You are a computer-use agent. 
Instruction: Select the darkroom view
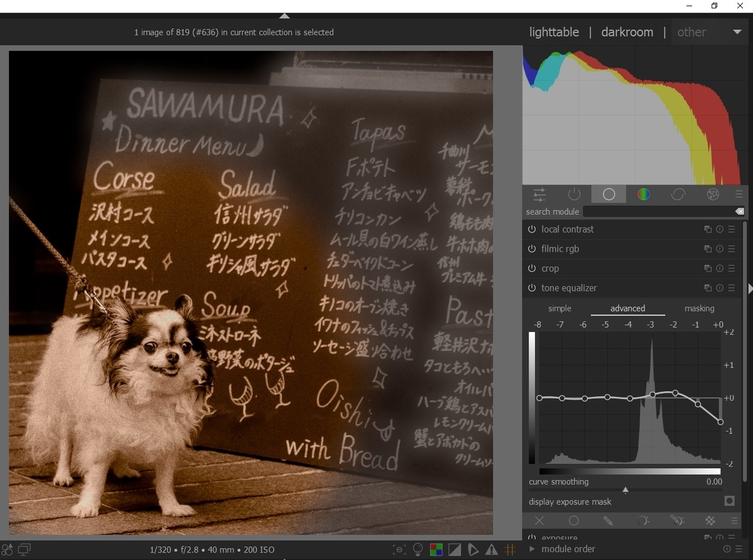[627, 32]
